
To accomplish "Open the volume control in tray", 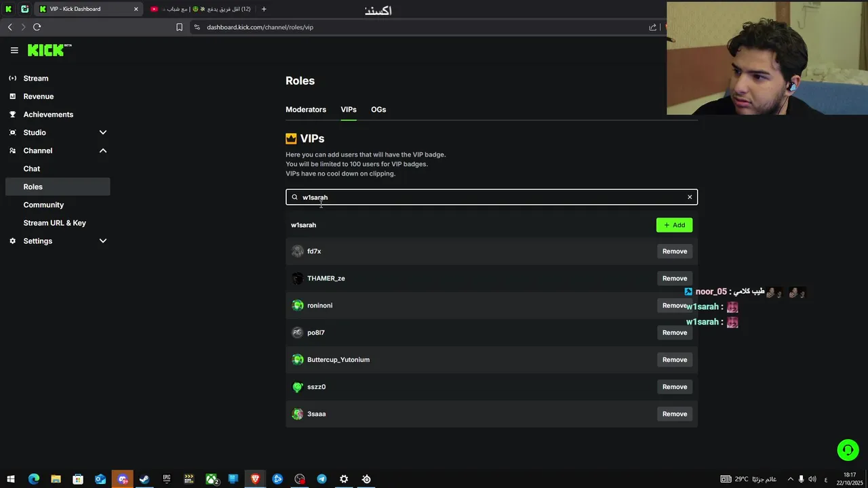I will click(812, 479).
